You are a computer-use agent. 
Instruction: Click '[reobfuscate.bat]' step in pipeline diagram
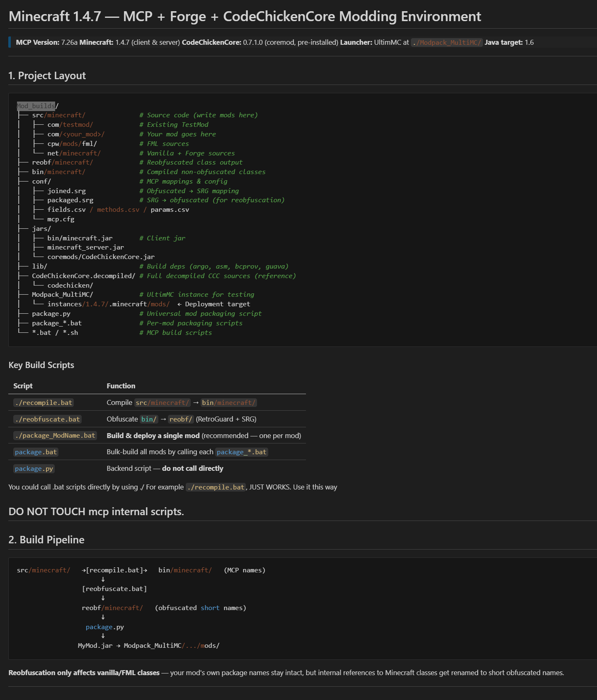(114, 589)
